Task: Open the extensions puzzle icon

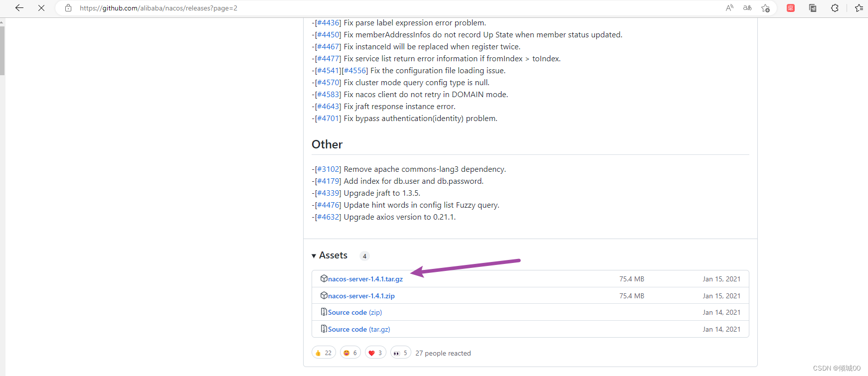Action: (835, 8)
